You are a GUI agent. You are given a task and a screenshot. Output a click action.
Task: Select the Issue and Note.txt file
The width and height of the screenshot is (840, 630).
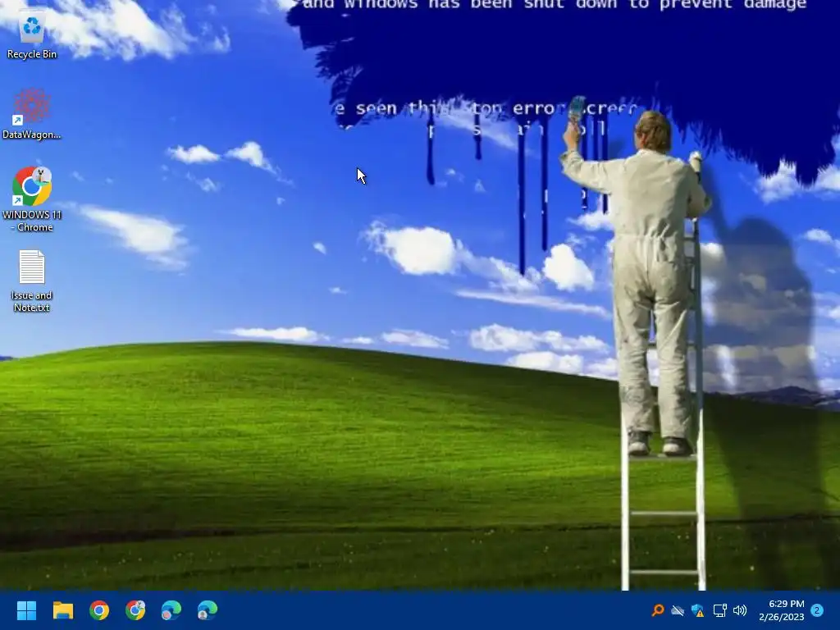(32, 281)
